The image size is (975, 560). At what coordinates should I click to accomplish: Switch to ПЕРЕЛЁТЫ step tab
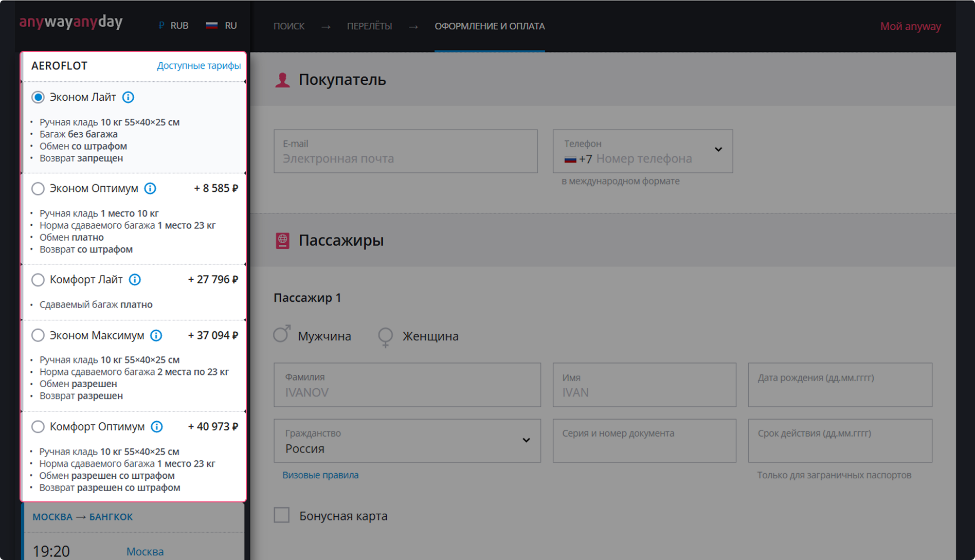pyautogui.click(x=369, y=26)
